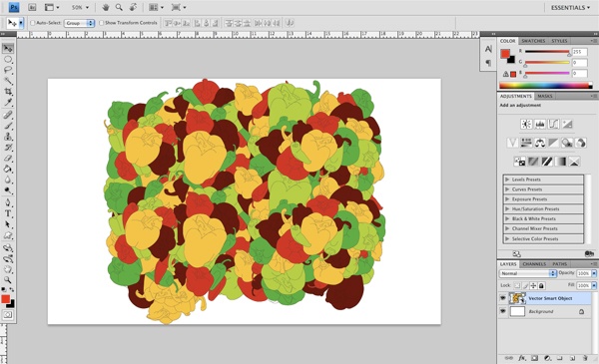Delete layer with the trash icon

tap(585, 358)
